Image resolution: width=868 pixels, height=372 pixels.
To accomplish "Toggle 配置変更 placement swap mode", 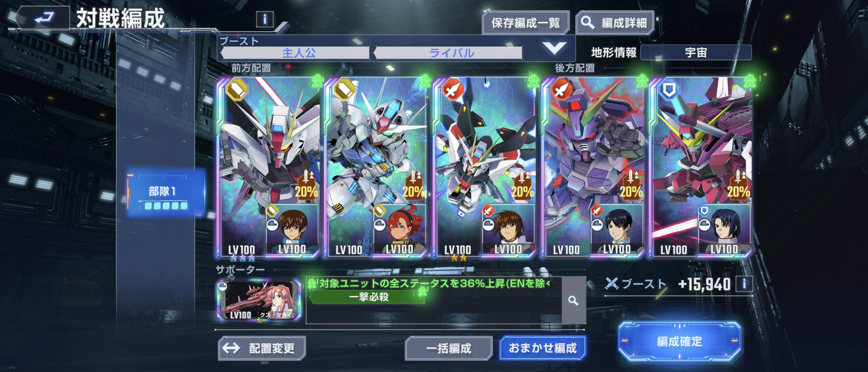I will pyautogui.click(x=262, y=348).
